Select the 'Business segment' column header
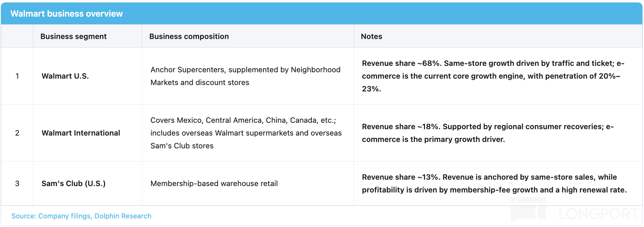This screenshot has height=227, width=644. [88, 36]
